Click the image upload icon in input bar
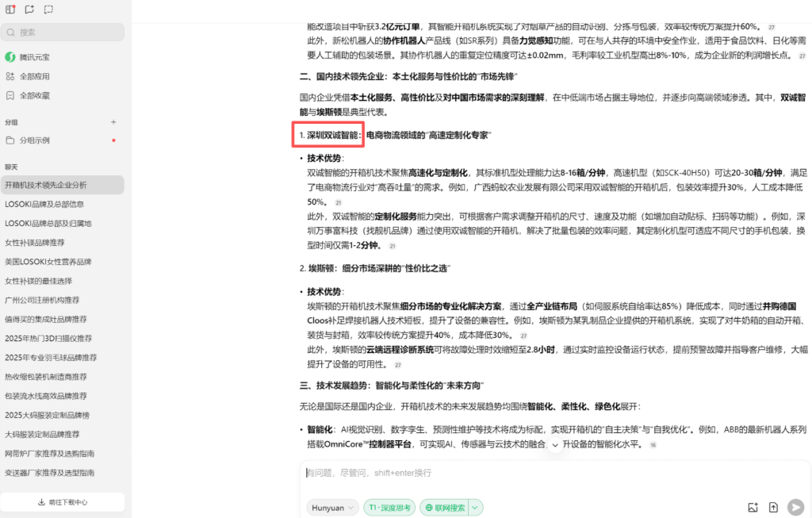 pyautogui.click(x=753, y=508)
